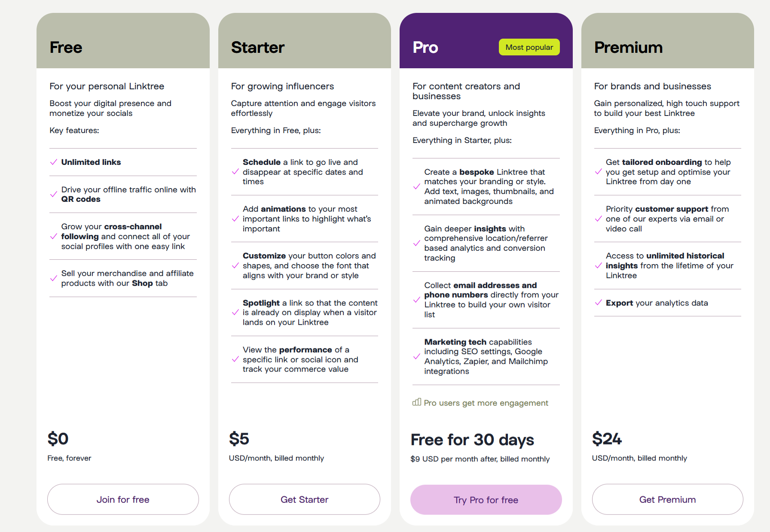Select Get Premium for the Premium plan
This screenshot has width=770, height=532.
[x=667, y=499]
